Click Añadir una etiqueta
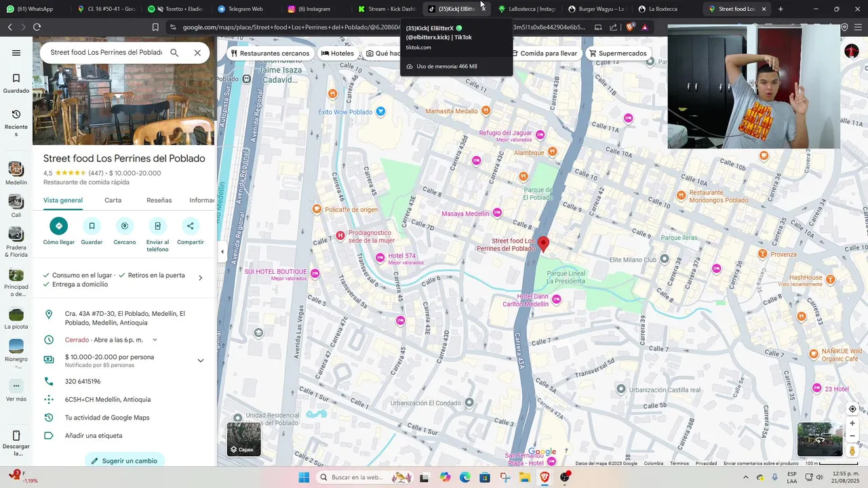Screen dimensions: 868x488 tap(94, 436)
